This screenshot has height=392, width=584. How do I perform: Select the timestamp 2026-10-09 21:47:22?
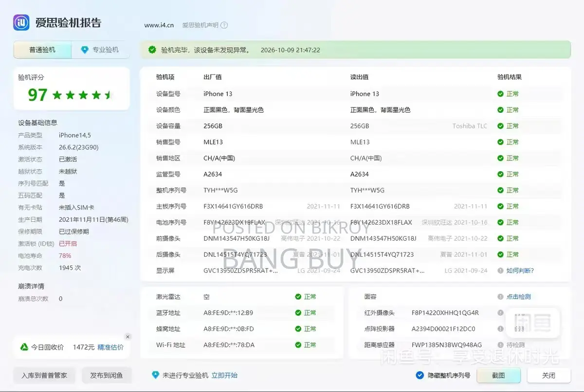click(x=291, y=50)
